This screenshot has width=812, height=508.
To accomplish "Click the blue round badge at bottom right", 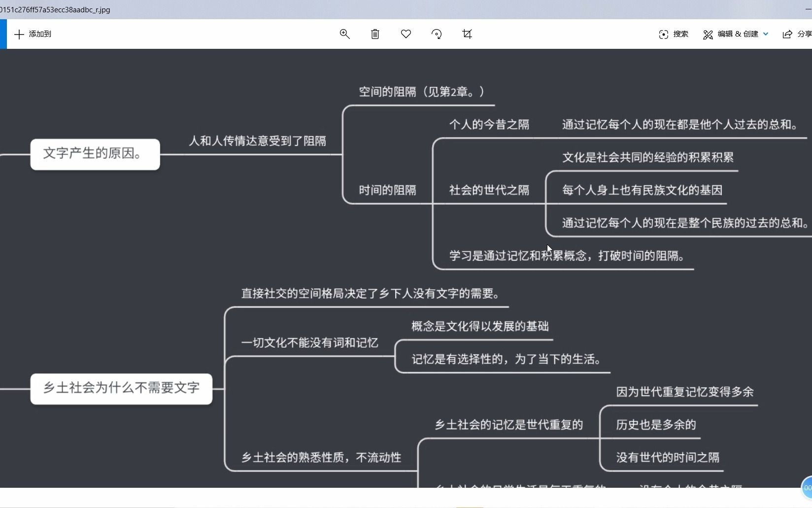I will [807, 487].
